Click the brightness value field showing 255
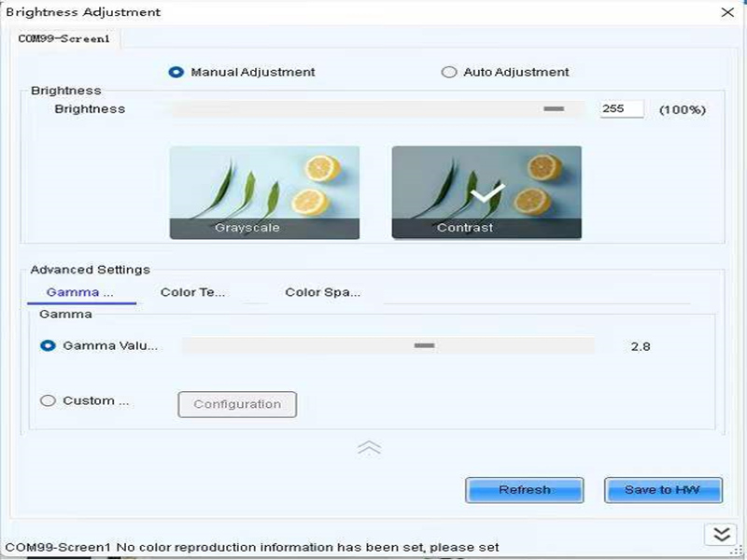Viewport: 747px width, 560px height. (x=621, y=109)
